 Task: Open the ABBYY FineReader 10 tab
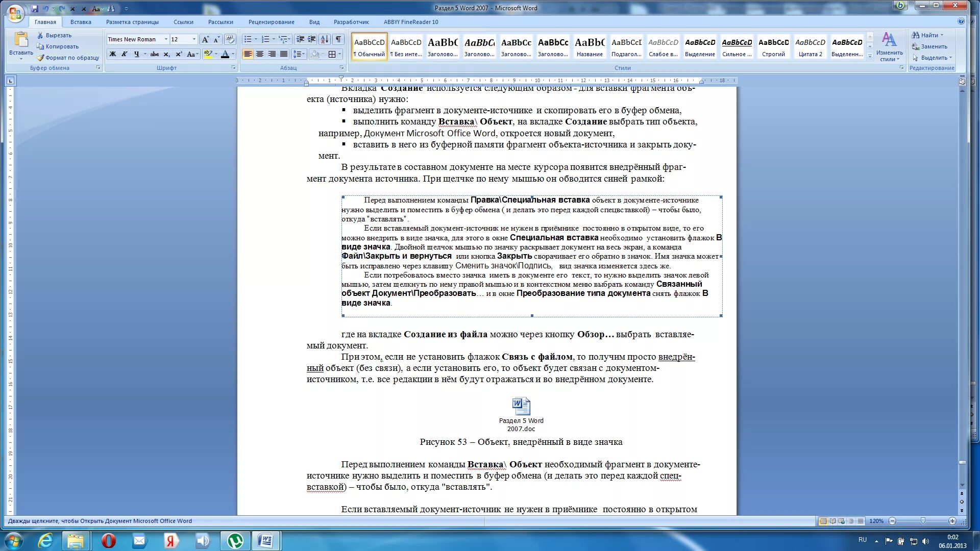tap(411, 22)
